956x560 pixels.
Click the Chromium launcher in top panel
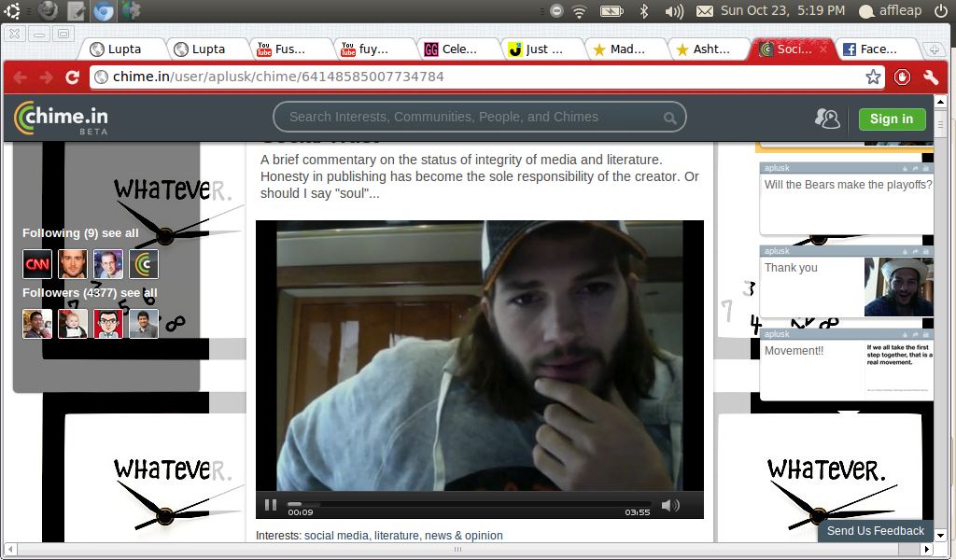103,10
